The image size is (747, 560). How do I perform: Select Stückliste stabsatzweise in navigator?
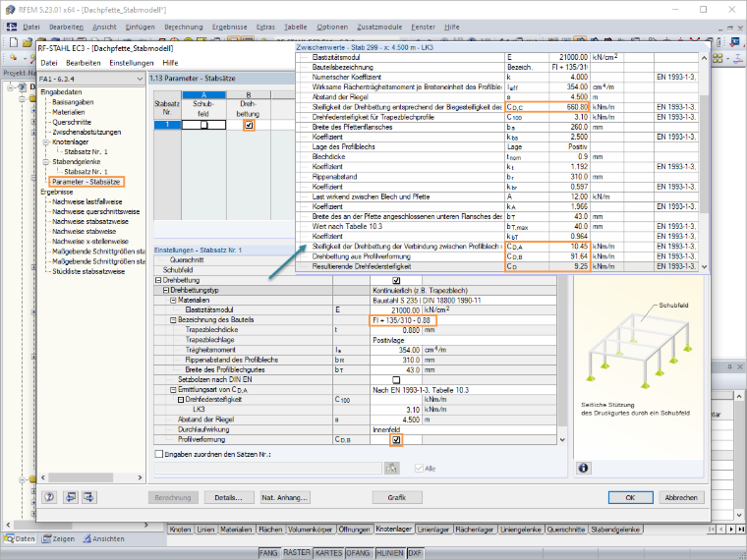[88, 271]
